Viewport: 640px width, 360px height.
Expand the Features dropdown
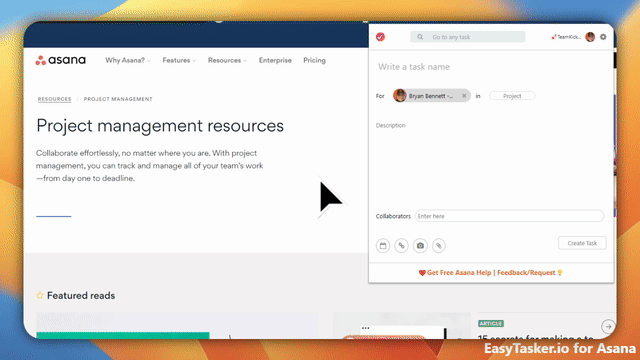[x=179, y=60]
